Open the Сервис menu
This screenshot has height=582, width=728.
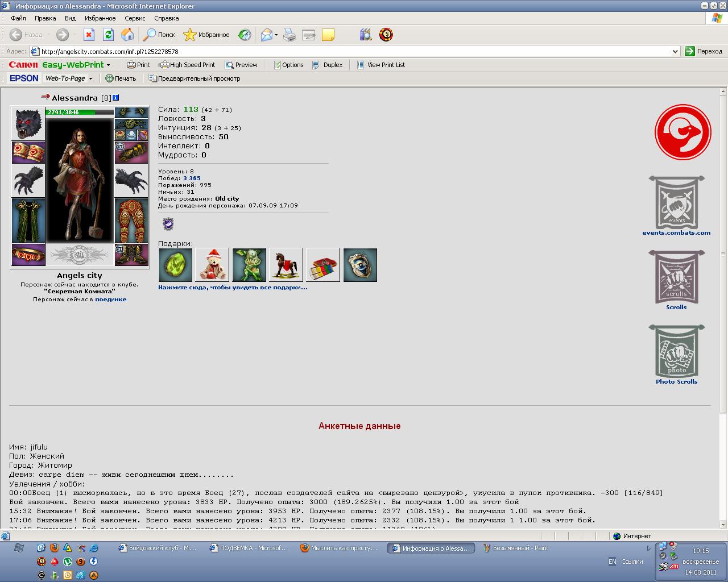click(135, 18)
